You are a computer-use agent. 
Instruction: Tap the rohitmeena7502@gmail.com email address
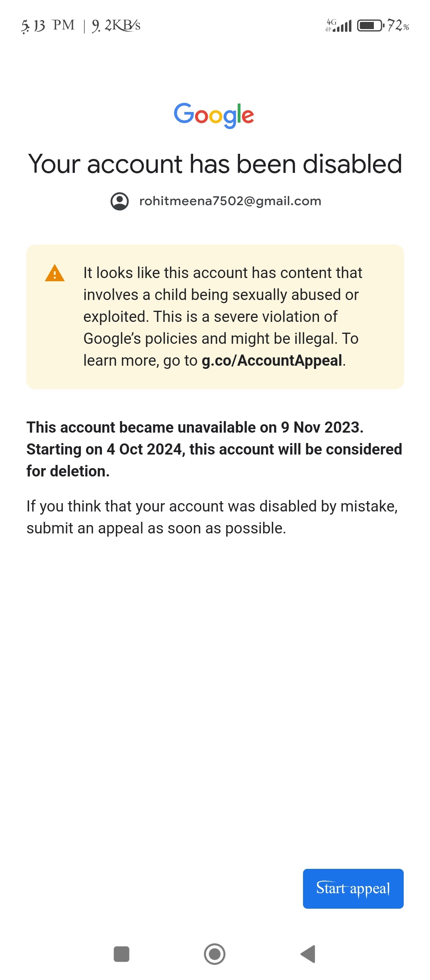230,201
